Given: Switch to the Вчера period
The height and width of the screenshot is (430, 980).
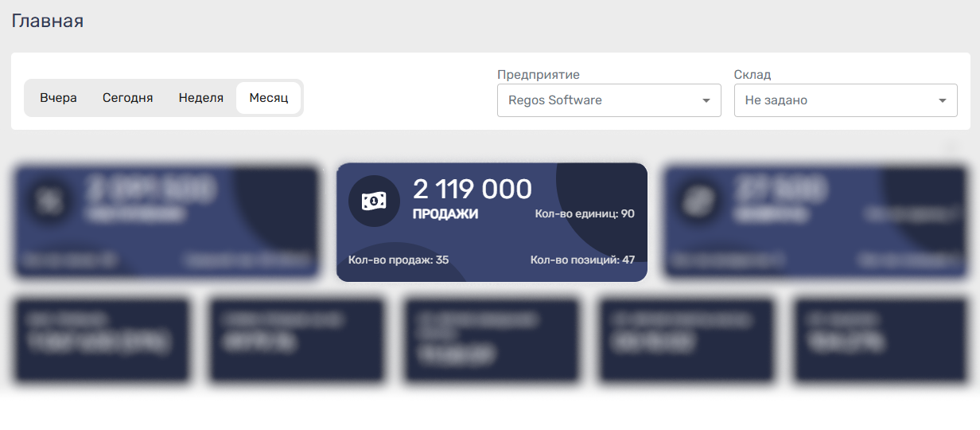Looking at the screenshot, I should click(58, 98).
